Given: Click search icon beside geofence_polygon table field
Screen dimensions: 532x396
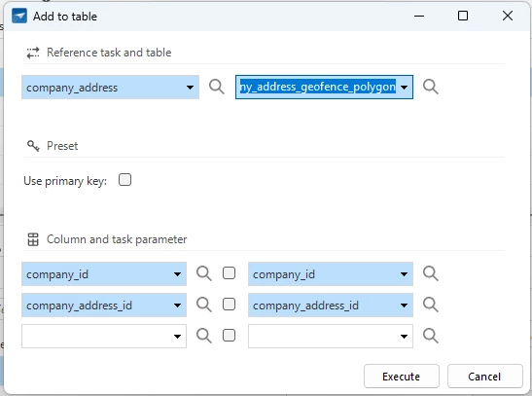Looking at the screenshot, I should pyautogui.click(x=431, y=87).
